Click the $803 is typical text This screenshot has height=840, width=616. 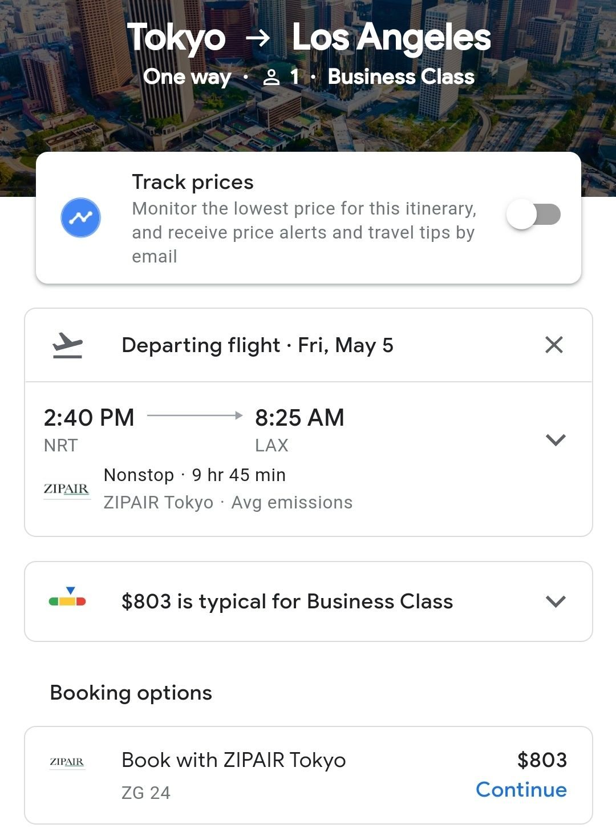tap(287, 601)
